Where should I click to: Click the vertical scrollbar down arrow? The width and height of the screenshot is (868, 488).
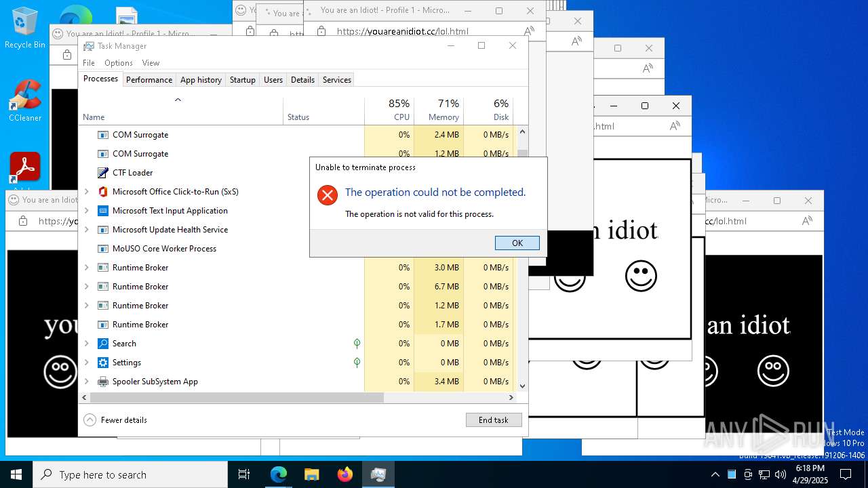click(x=522, y=386)
